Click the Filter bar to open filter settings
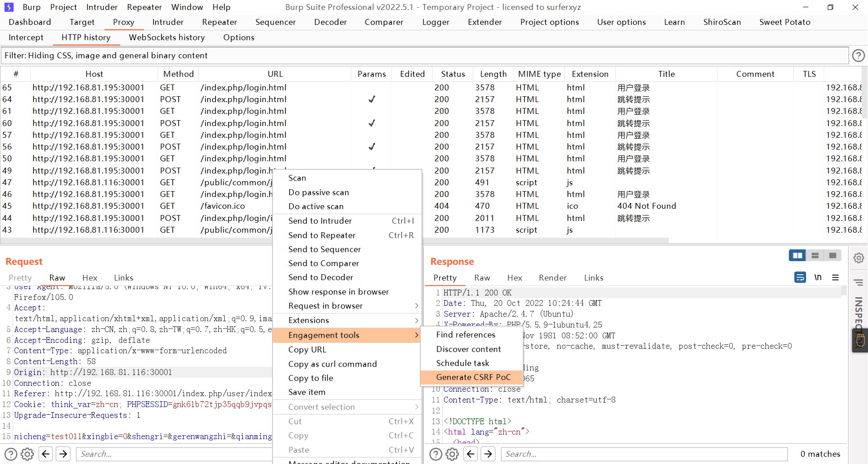The image size is (868, 464). click(425, 56)
